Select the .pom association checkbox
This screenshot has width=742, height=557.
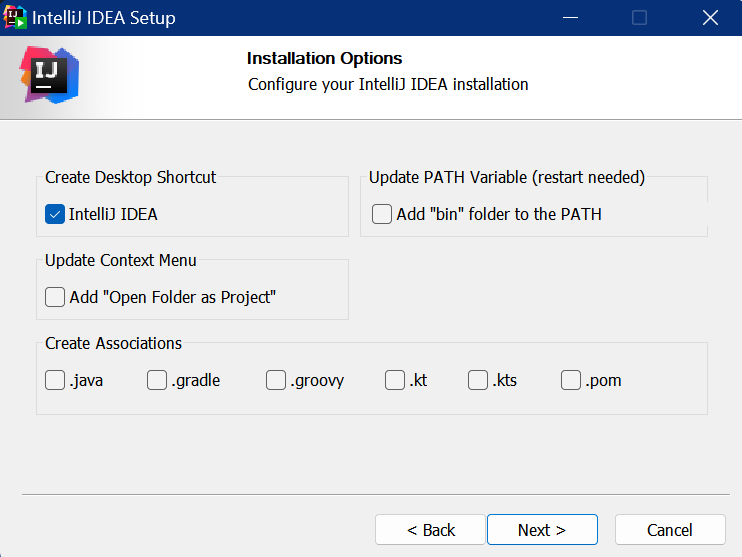click(571, 380)
